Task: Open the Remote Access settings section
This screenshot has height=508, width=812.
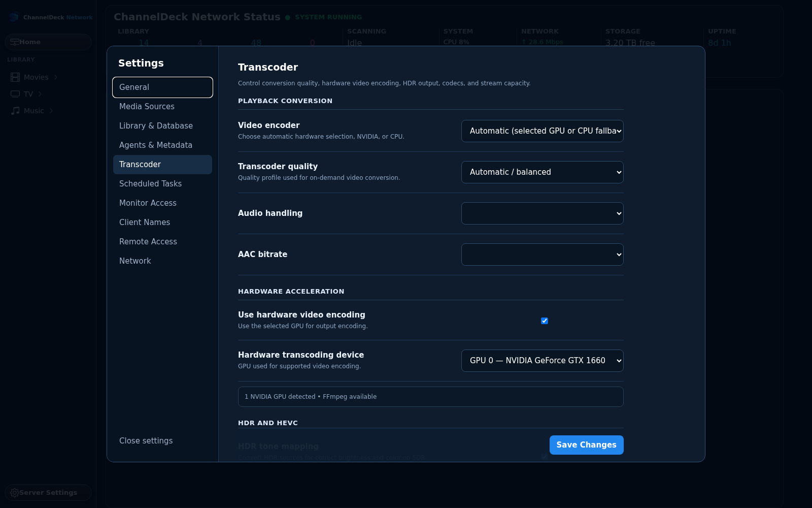Action: point(162,242)
